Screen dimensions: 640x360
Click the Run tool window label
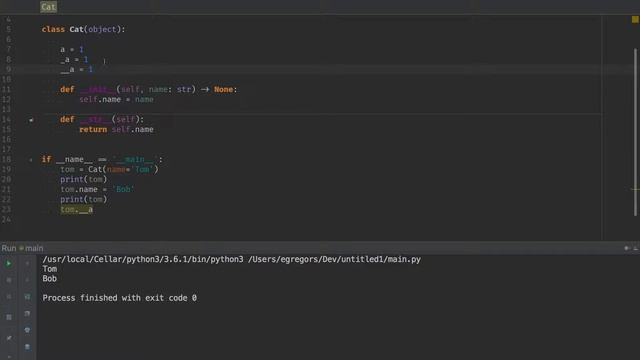9,248
